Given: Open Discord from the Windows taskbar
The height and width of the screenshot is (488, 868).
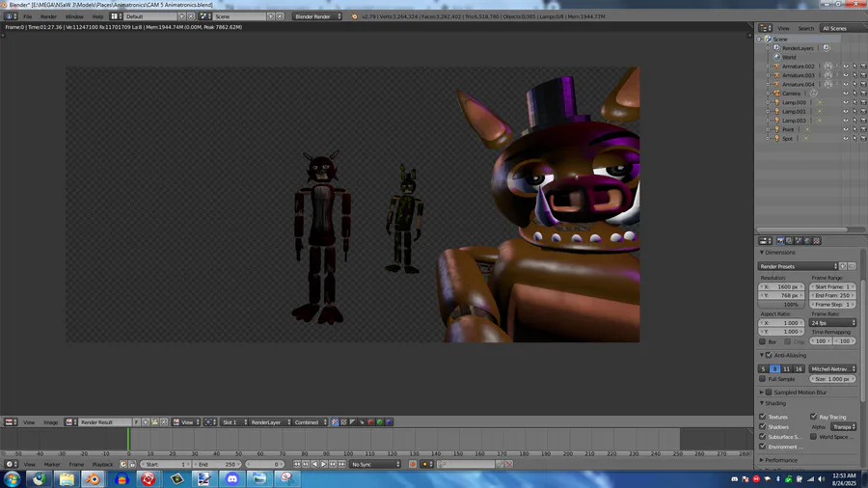Looking at the screenshot, I should tap(231, 478).
